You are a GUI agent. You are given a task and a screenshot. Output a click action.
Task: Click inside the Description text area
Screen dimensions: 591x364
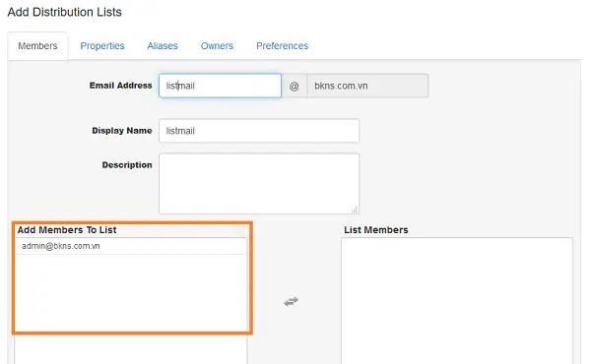click(259, 184)
